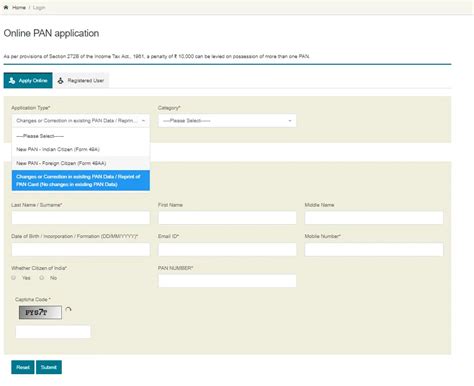The image size is (474, 386).
Task: Click the captcha image PY87T
Action: coord(40,312)
